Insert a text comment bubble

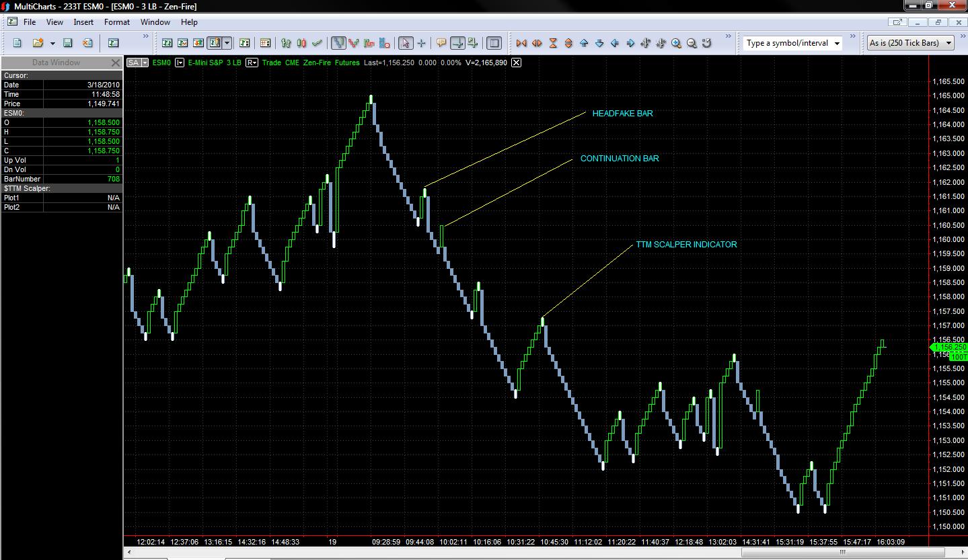(441, 43)
